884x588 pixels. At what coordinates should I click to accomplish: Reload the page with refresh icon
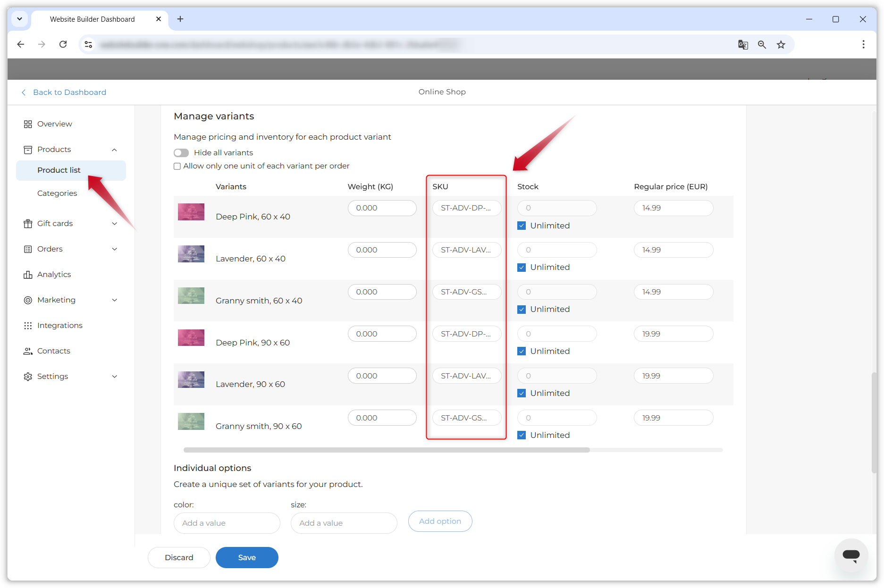tap(63, 44)
